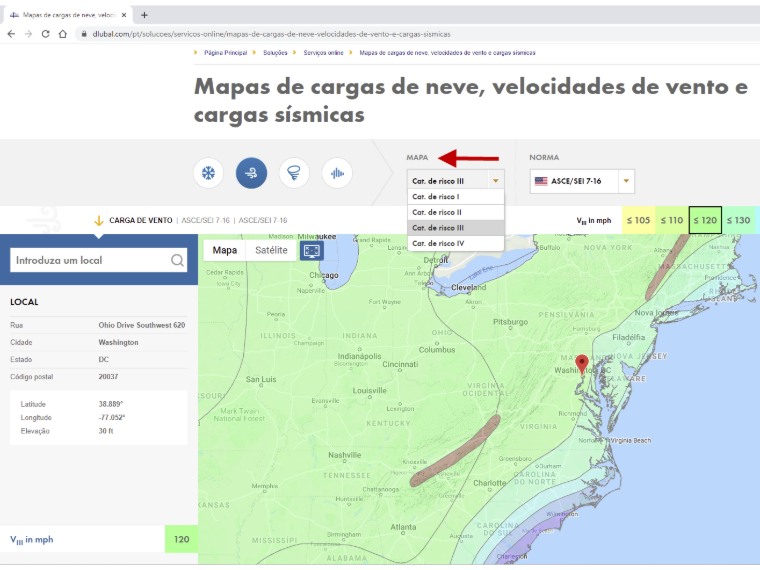Click Chicago label on the map
Image resolution: width=760 pixels, height=570 pixels.
pos(324,275)
